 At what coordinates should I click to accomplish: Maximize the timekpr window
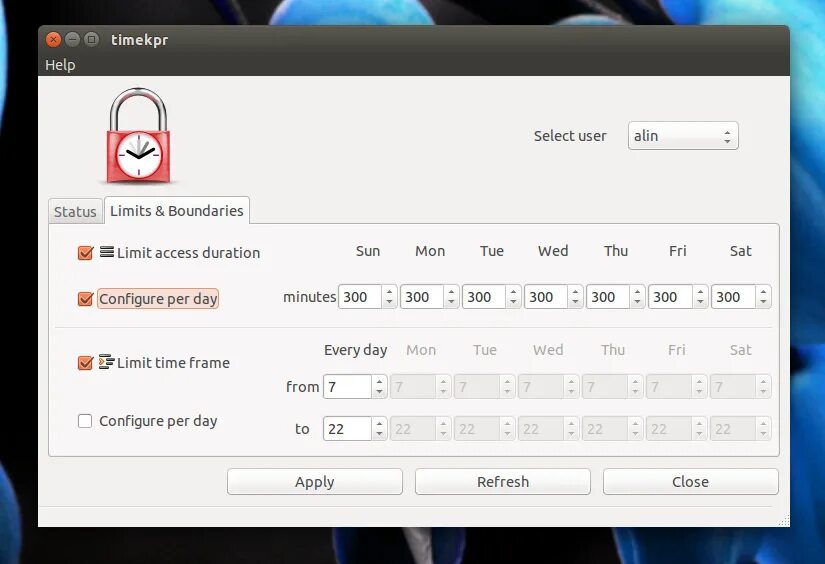click(x=92, y=39)
